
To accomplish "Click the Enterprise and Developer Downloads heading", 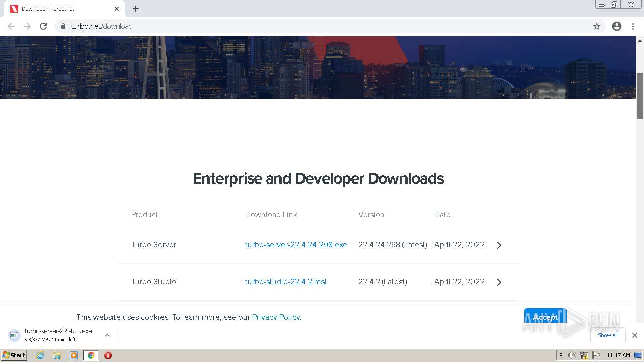I will pyautogui.click(x=318, y=178).
